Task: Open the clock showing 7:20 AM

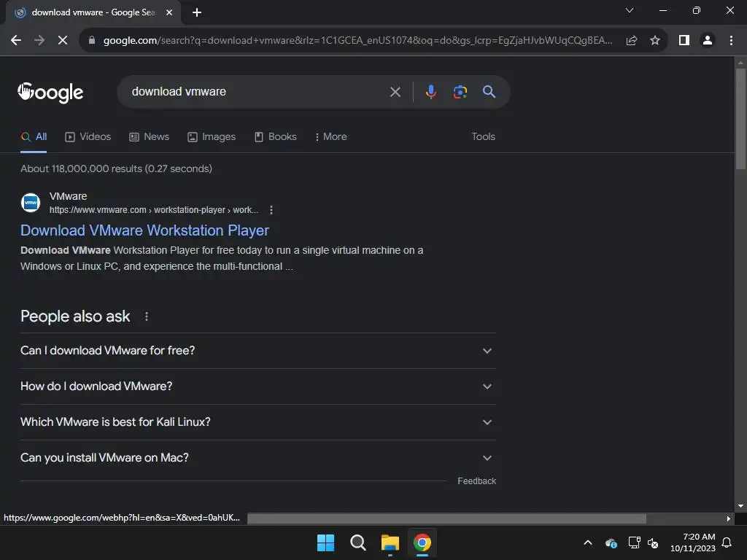Action: (x=693, y=542)
